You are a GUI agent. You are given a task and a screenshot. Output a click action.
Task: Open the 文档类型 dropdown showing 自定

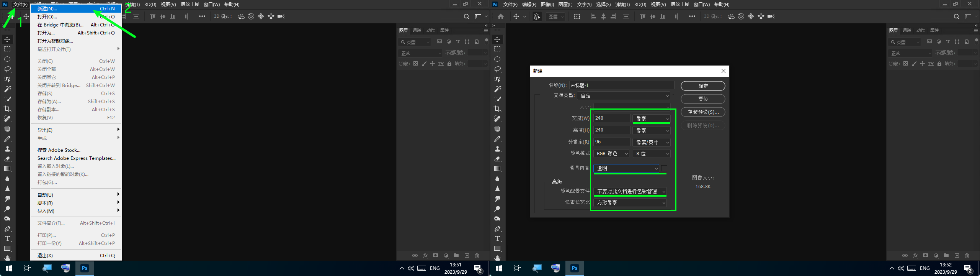624,95
